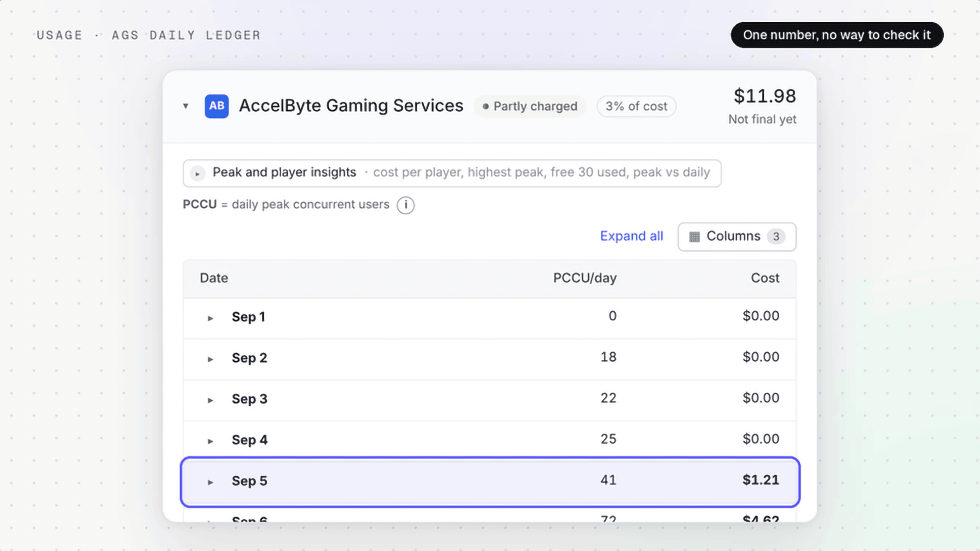Expand Peak and player insights panel

click(198, 173)
